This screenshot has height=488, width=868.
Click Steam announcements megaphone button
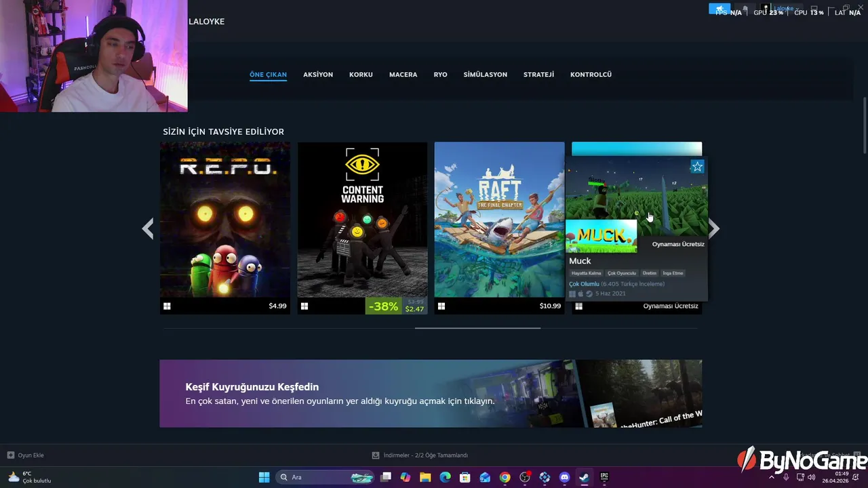point(719,9)
